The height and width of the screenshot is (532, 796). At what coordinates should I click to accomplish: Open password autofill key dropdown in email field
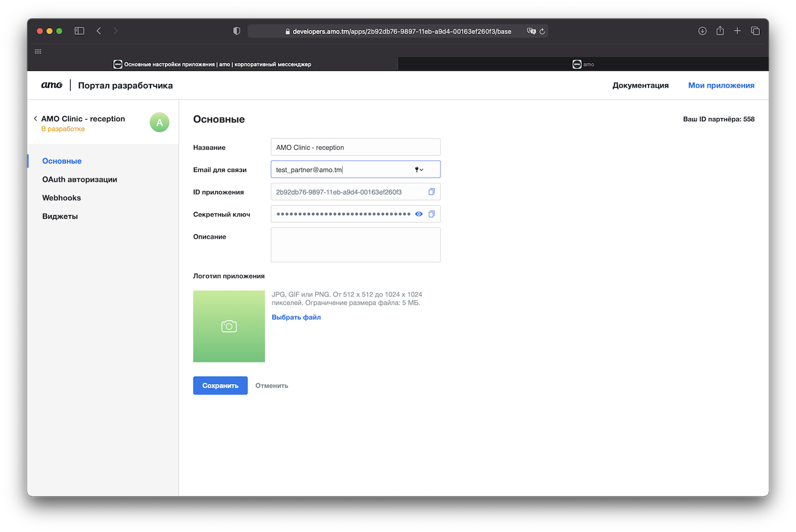[x=419, y=170]
